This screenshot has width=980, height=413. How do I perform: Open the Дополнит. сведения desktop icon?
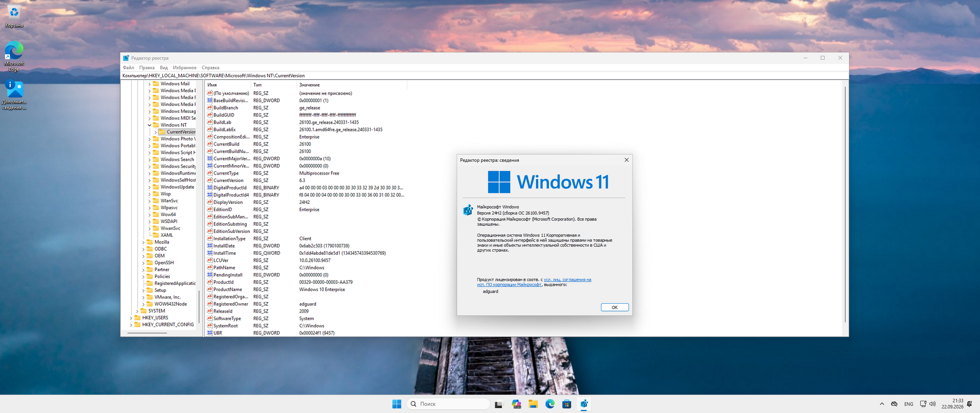click(14, 95)
